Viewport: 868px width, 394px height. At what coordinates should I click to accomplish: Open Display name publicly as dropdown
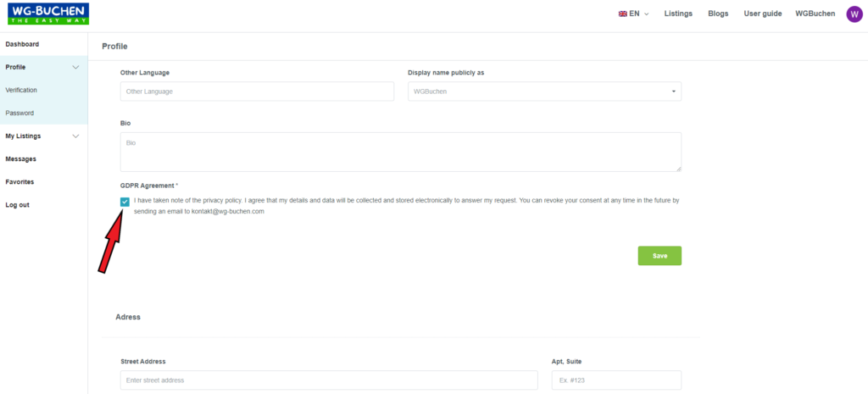click(544, 92)
